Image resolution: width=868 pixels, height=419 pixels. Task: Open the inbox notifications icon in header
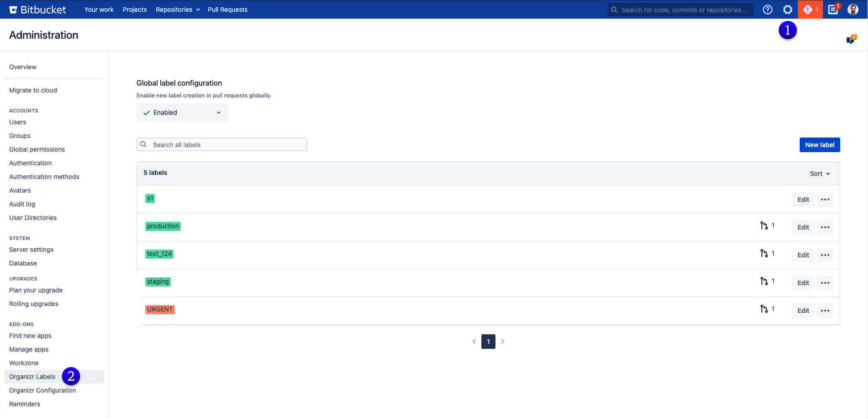(x=833, y=10)
